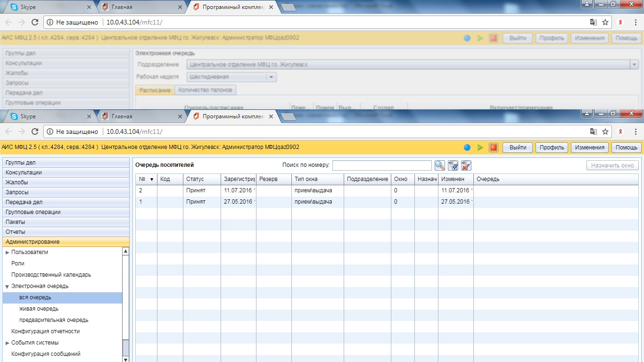Open the Пакеты accordion section

(x=66, y=222)
